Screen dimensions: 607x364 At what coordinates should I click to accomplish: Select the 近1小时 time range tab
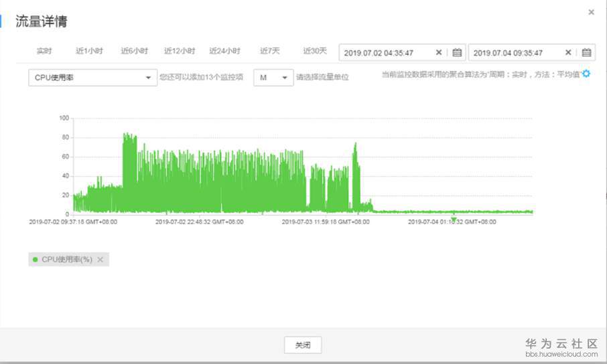[x=89, y=51]
